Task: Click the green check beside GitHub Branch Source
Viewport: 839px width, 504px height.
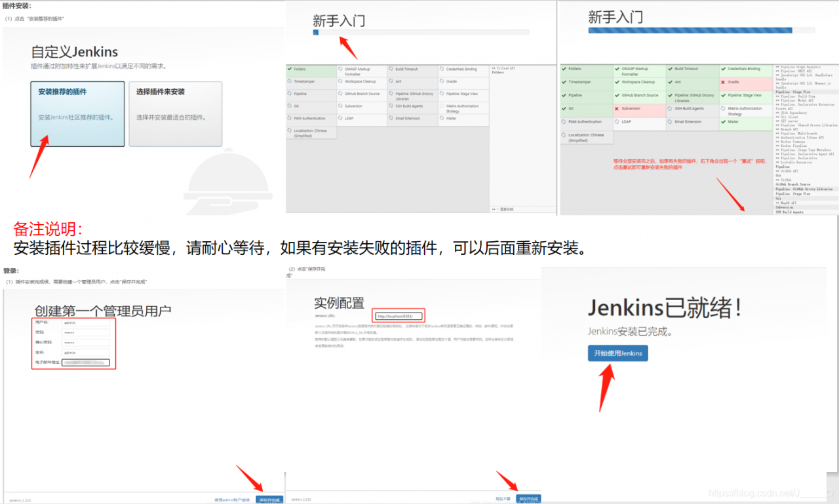Action: click(x=617, y=95)
